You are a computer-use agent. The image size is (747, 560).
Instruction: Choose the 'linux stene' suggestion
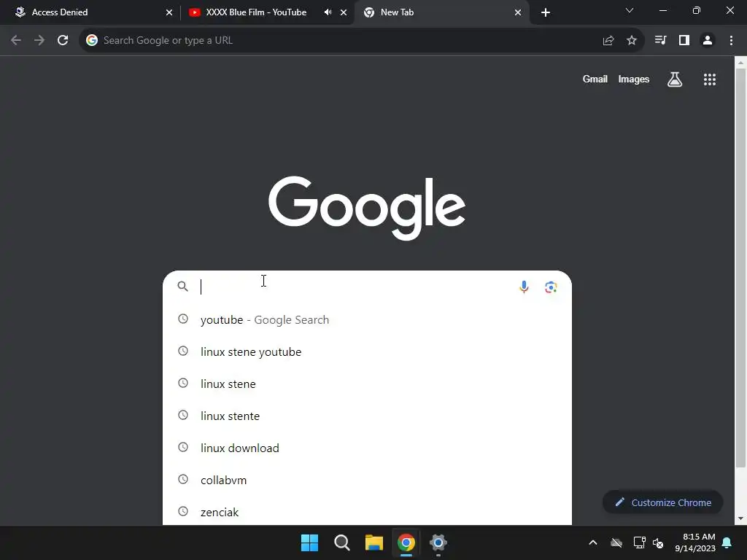pyautogui.click(x=367, y=384)
